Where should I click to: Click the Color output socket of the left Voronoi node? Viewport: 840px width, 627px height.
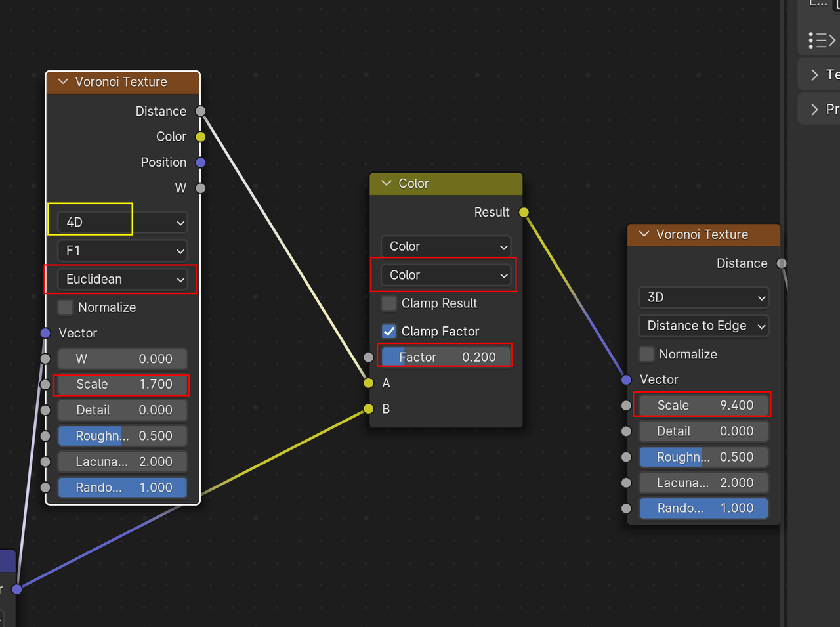click(x=201, y=137)
